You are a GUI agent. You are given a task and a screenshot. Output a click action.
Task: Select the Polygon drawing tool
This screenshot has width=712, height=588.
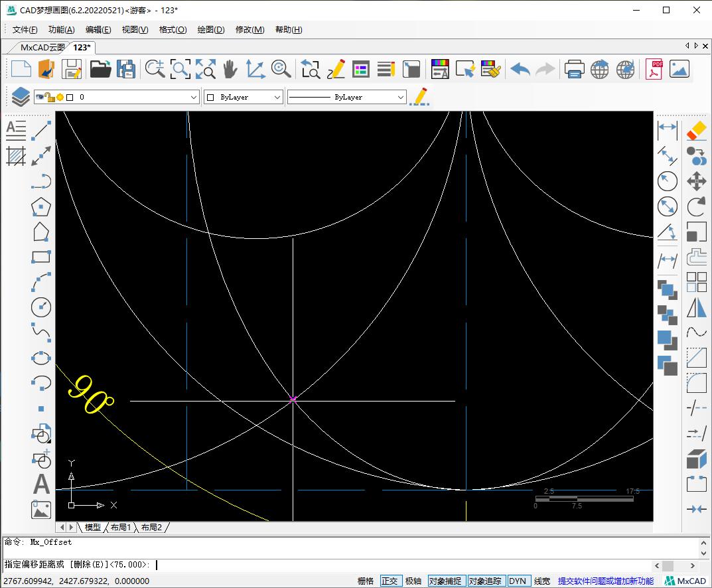coord(41,206)
